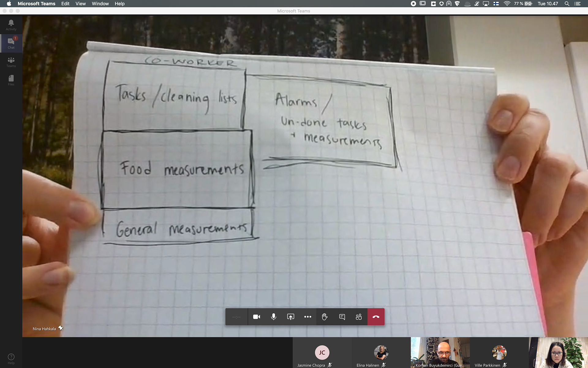Show meeting conversation chat panel

click(342, 317)
